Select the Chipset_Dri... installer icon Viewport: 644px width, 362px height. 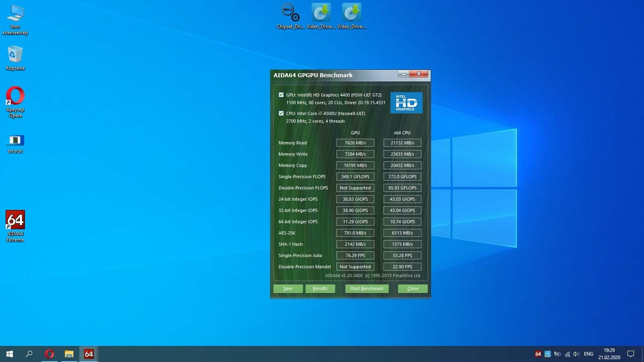290,13
